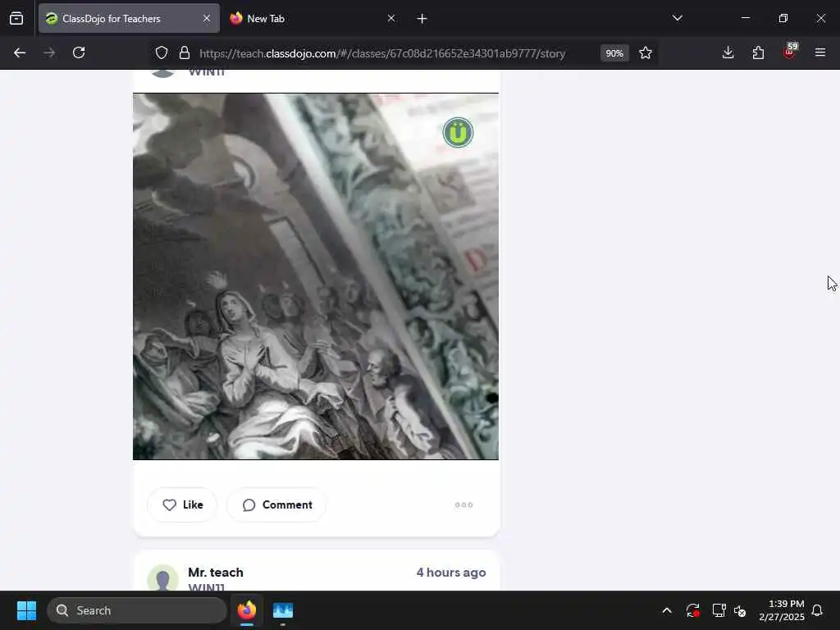Show hidden system tray icons
Screen dimensions: 840x630
point(666,610)
